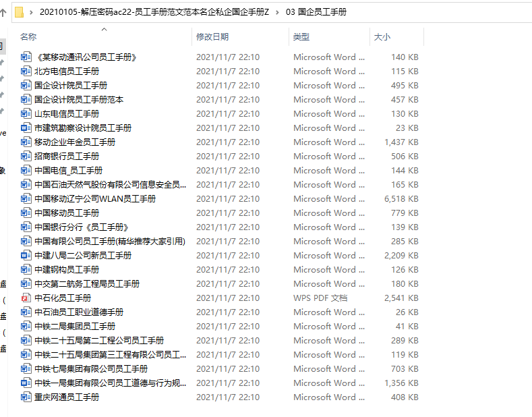Click the 1,356 KB size cell
The width and height of the screenshot is (532, 417).
(401, 383)
